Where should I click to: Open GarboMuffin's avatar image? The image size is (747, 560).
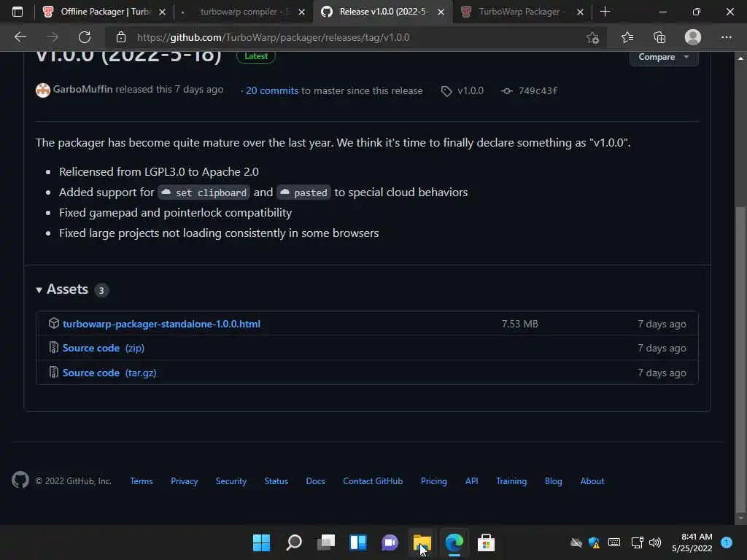pyautogui.click(x=43, y=90)
